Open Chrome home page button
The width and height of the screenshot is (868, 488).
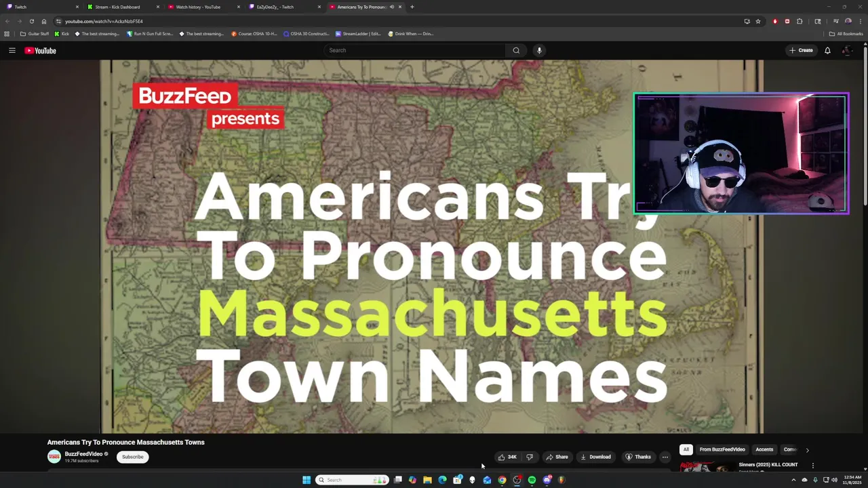point(44,21)
